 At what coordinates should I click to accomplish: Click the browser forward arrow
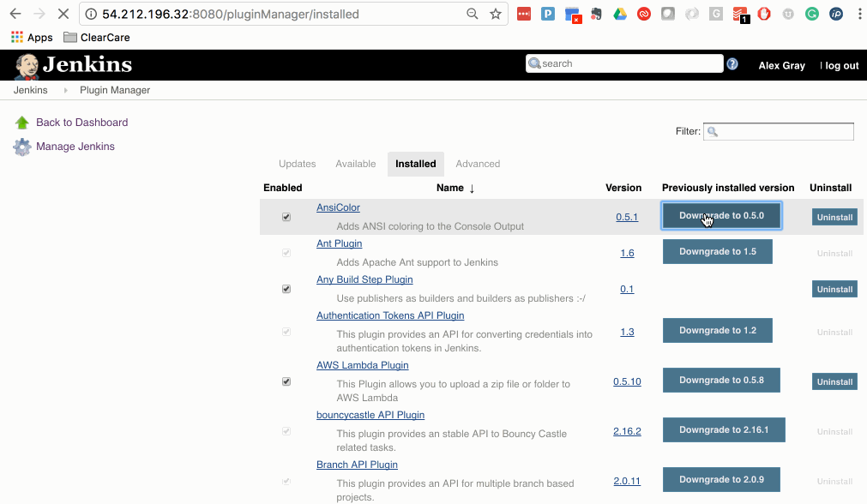[39, 14]
